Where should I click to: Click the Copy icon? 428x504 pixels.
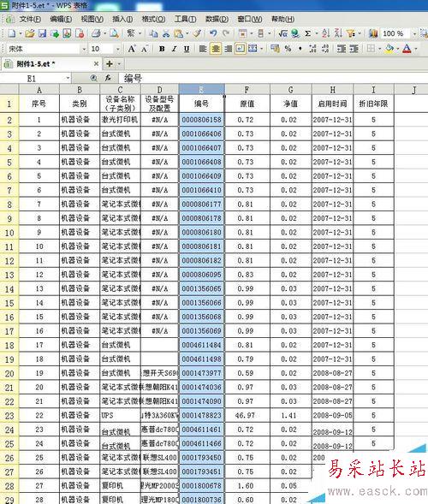pyautogui.click(x=154, y=33)
